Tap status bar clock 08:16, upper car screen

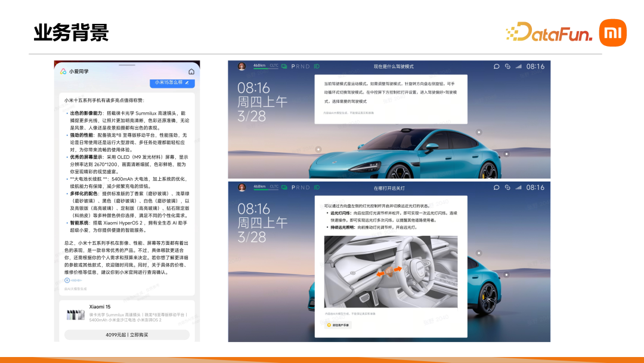tap(535, 66)
